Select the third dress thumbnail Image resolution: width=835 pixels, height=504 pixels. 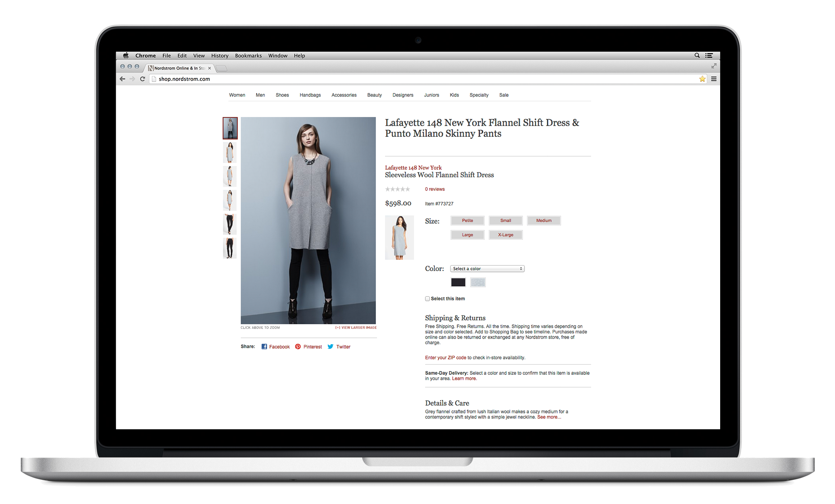tap(230, 176)
